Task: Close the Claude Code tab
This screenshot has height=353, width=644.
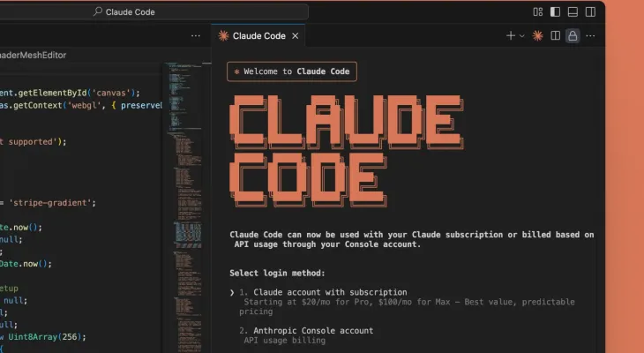Action: click(x=296, y=36)
